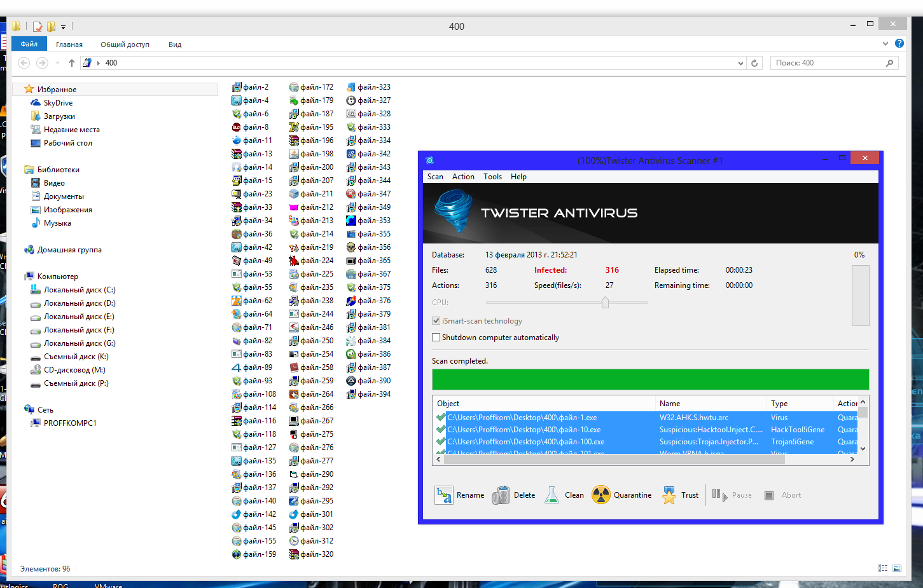Open Загрузки in the navigation pane
This screenshot has width=923, height=588.
click(53, 116)
